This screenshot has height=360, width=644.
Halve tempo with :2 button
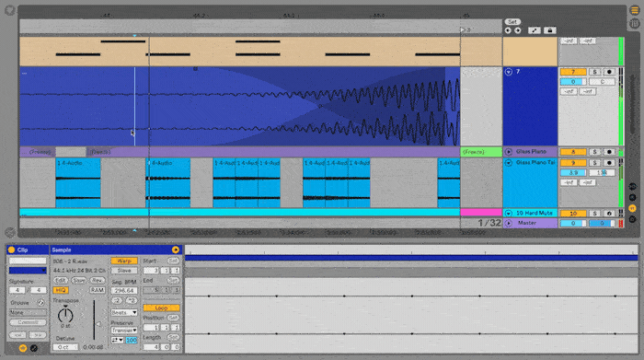(x=117, y=300)
